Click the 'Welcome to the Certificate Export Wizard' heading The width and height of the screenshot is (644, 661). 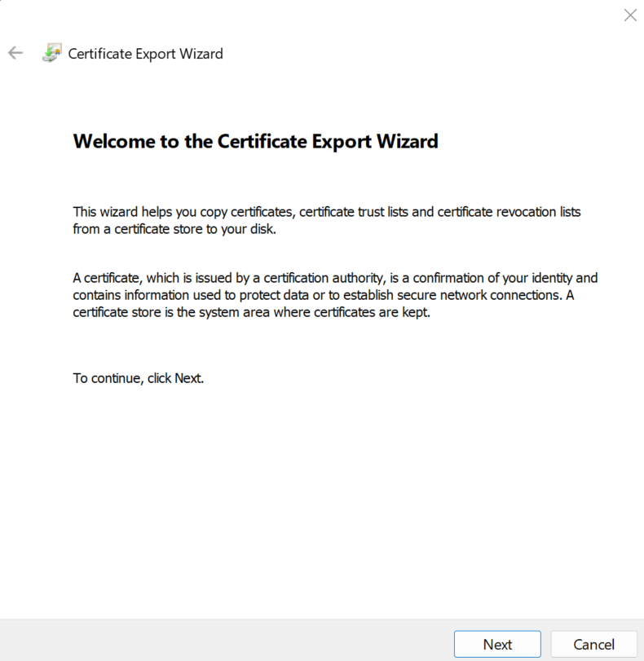click(x=256, y=141)
